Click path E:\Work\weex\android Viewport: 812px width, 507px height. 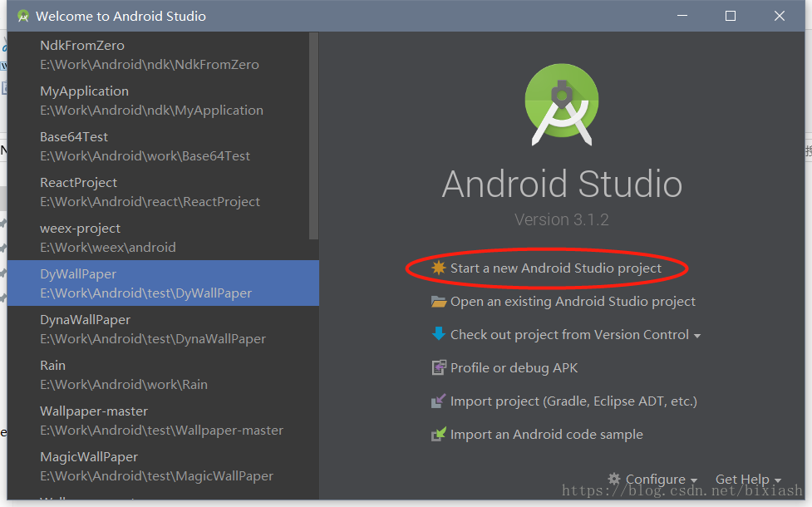click(108, 248)
